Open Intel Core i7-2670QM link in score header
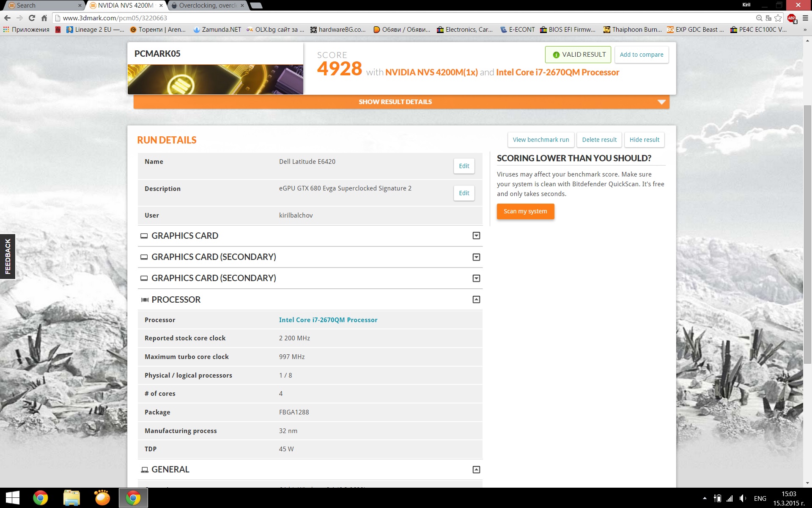The image size is (812, 508). (x=557, y=72)
